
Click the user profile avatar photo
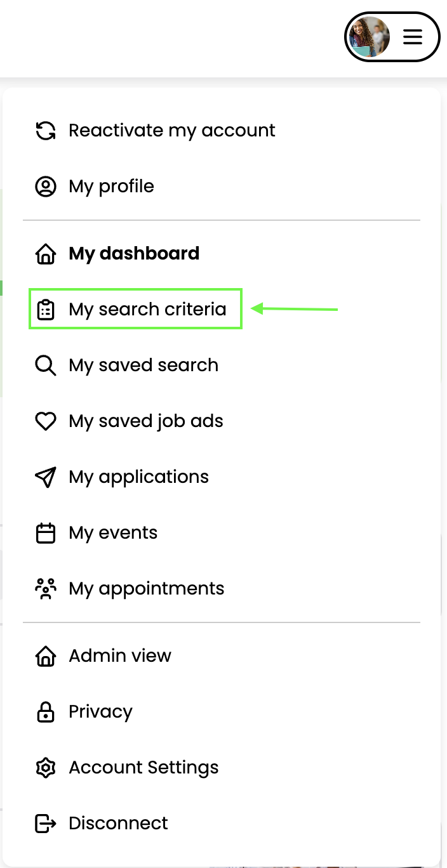(369, 37)
